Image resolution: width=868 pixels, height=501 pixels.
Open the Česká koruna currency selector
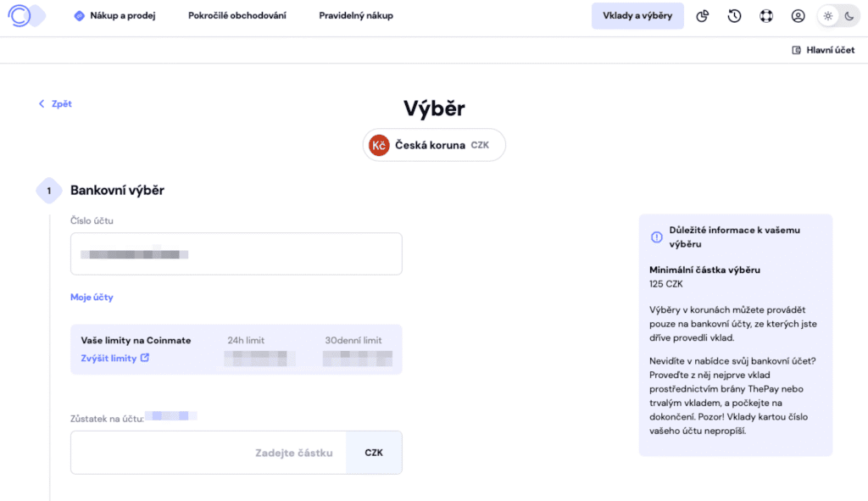[x=434, y=145]
